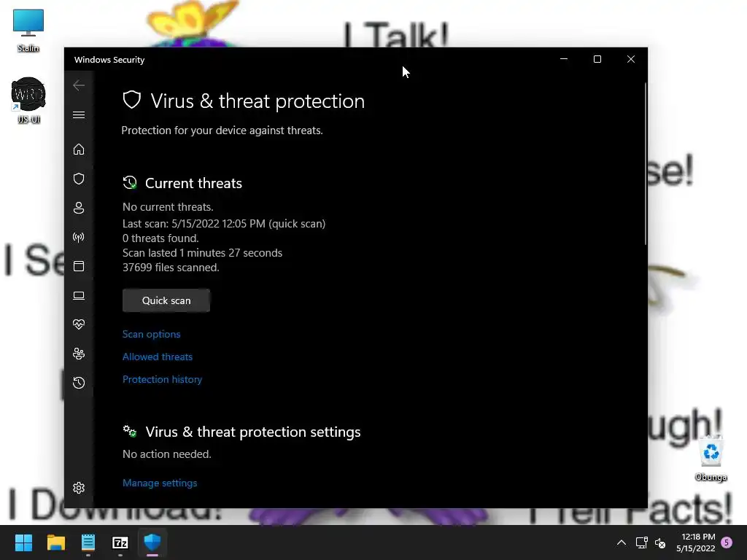Image resolution: width=747 pixels, height=560 pixels.
Task: Start a Quick scan
Action: 166,300
